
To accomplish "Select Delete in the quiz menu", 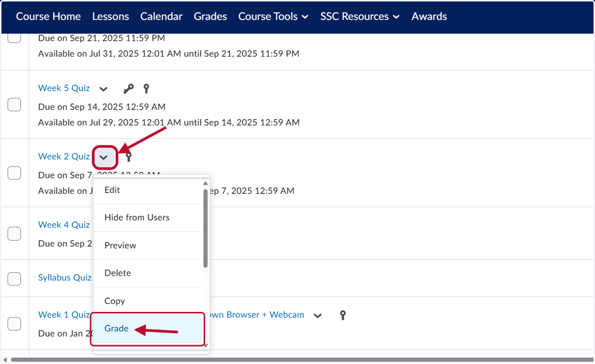I will click(148, 273).
